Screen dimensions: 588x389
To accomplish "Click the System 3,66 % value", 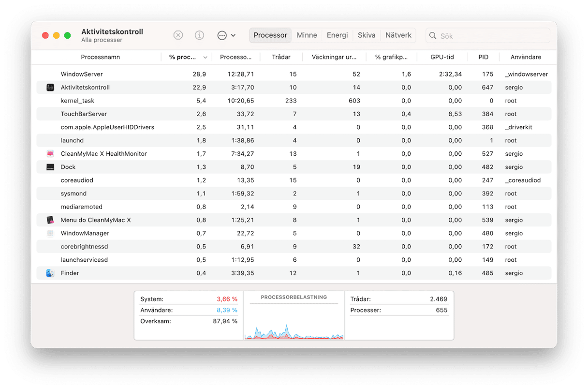I will pos(226,299).
